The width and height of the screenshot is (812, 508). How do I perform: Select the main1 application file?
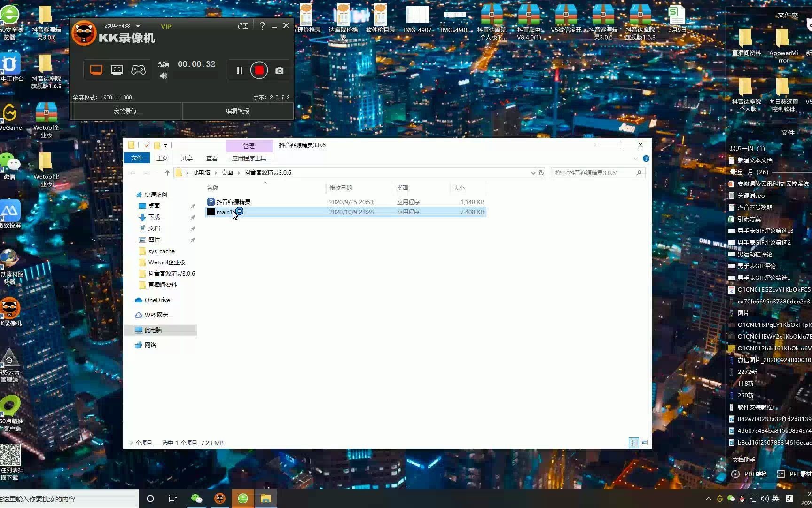pyautogui.click(x=346, y=212)
